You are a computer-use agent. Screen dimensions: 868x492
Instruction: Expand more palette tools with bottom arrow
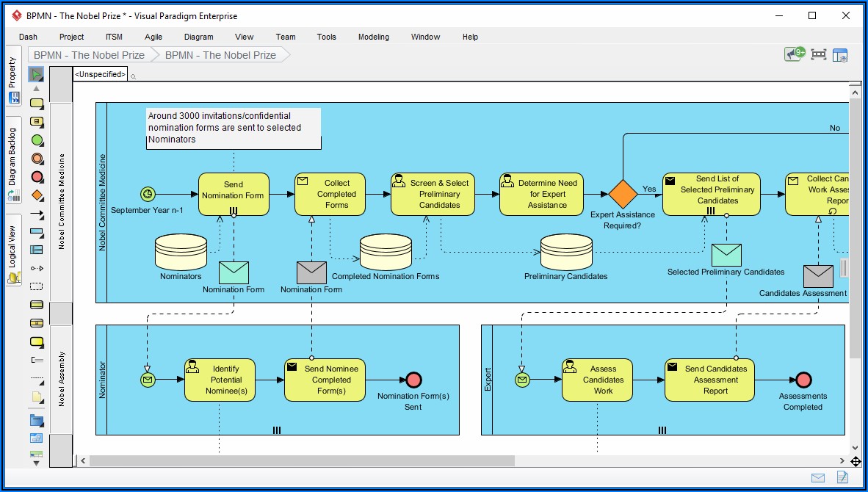coord(37,463)
